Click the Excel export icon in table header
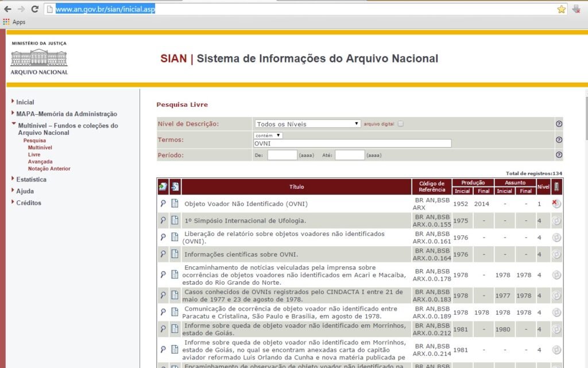 tap(163, 187)
